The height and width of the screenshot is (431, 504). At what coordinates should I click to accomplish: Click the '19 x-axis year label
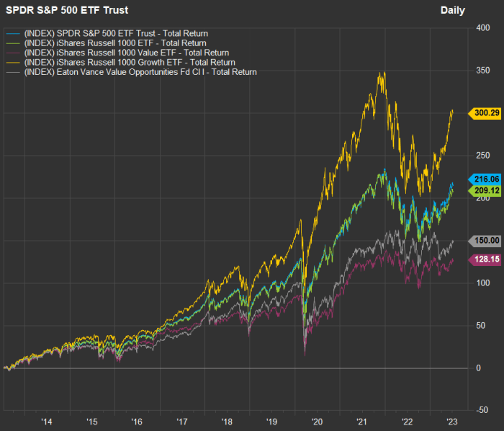(x=271, y=422)
